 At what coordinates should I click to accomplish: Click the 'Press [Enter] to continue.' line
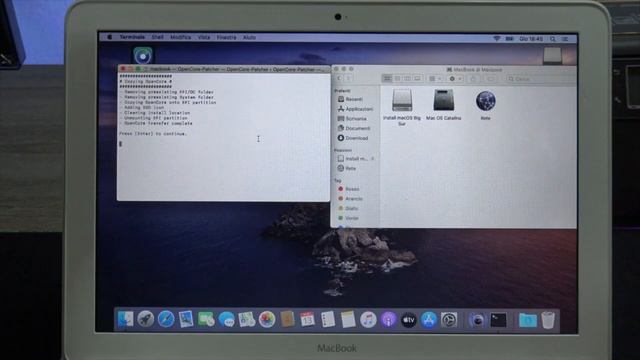tap(153, 133)
